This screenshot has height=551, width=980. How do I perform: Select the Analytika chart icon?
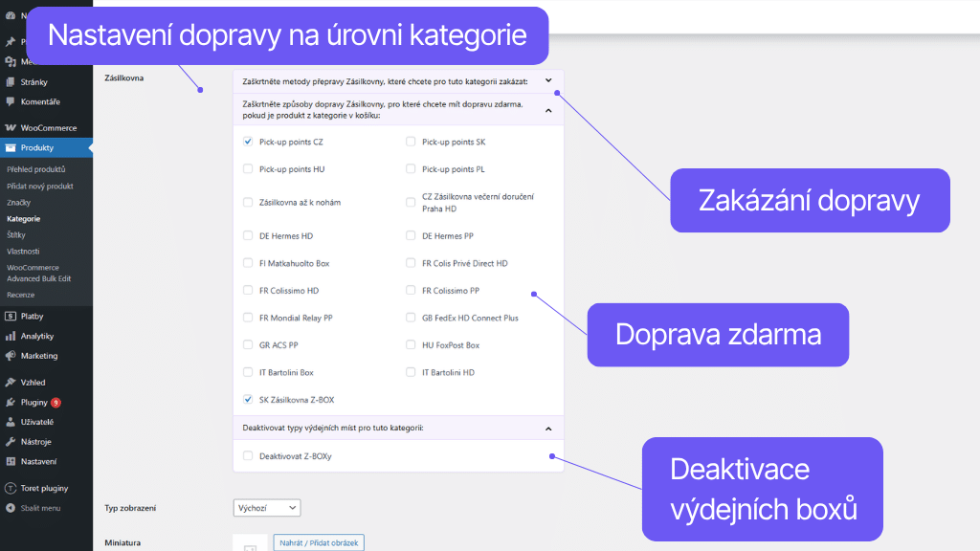tap(11, 336)
